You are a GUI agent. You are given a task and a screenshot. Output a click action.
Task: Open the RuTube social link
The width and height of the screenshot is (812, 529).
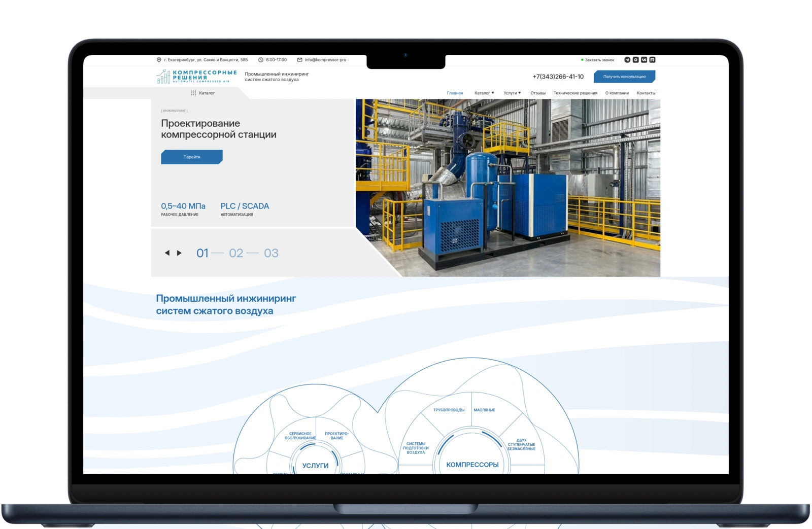[653, 60]
